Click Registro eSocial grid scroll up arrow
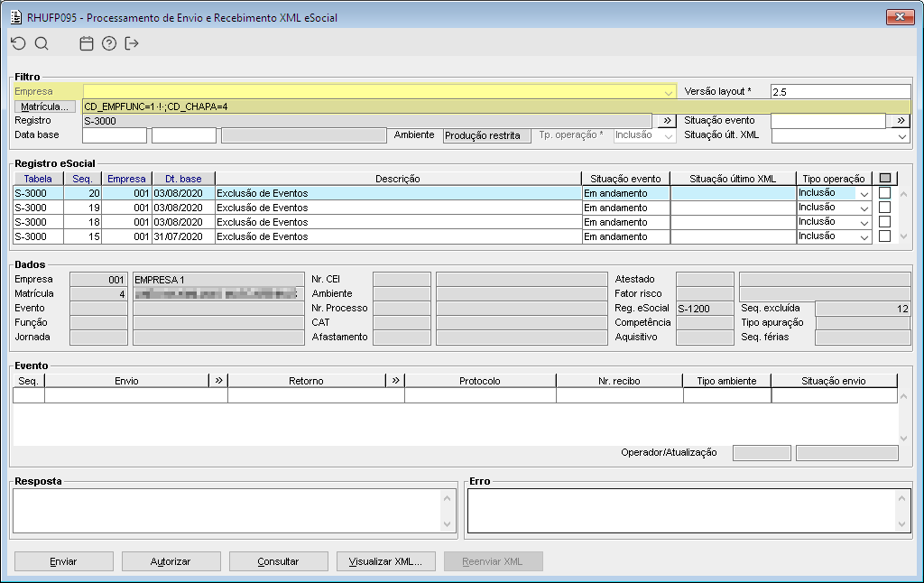Screen dimensions: 924x583 coord(903,193)
